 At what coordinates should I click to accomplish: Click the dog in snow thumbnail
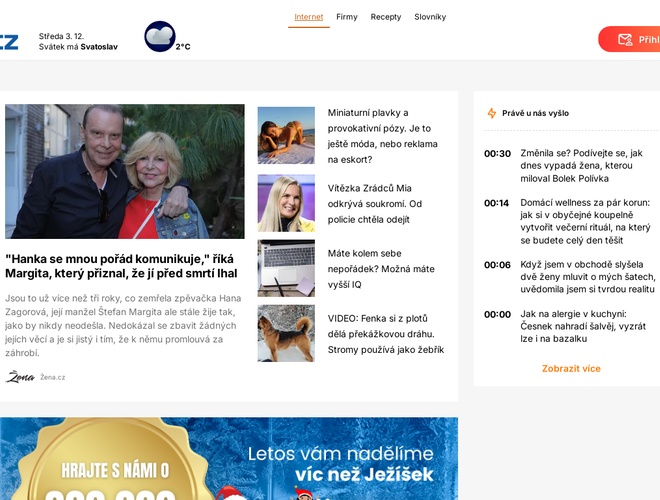(286, 333)
